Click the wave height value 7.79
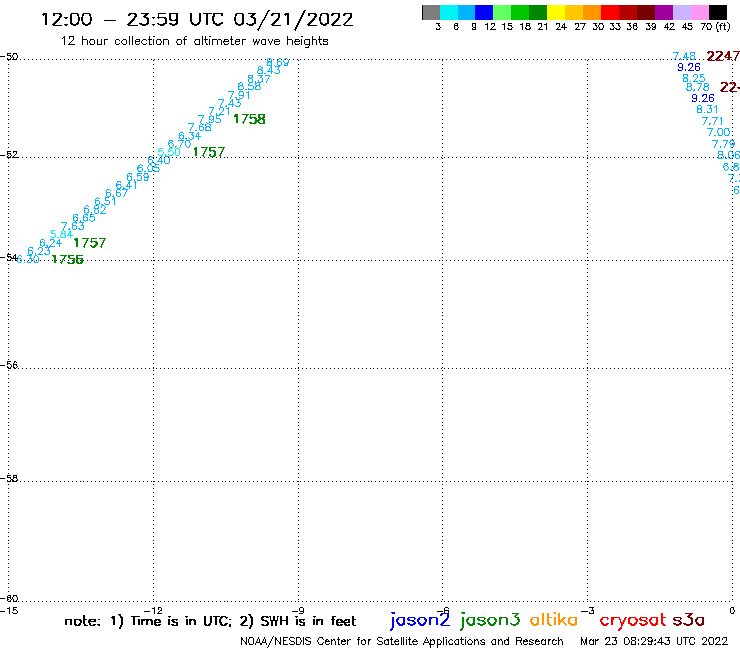The width and height of the screenshot is (740, 650). [723, 144]
